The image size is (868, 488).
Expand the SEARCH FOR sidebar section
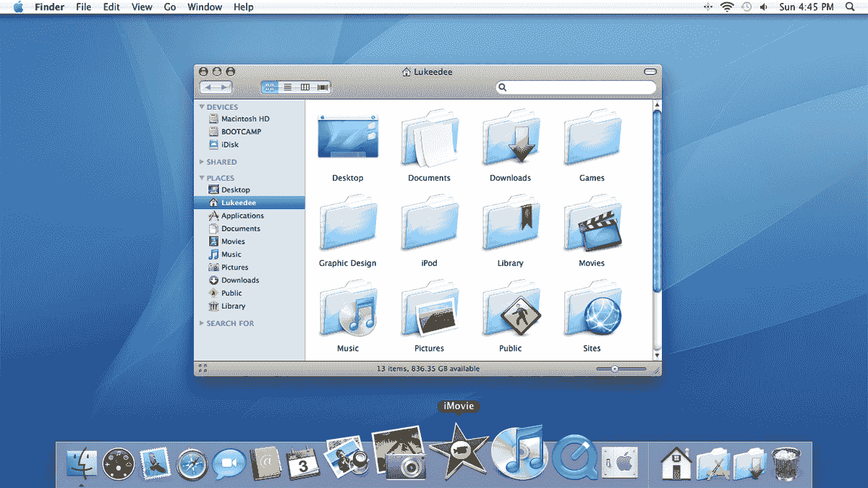point(202,323)
